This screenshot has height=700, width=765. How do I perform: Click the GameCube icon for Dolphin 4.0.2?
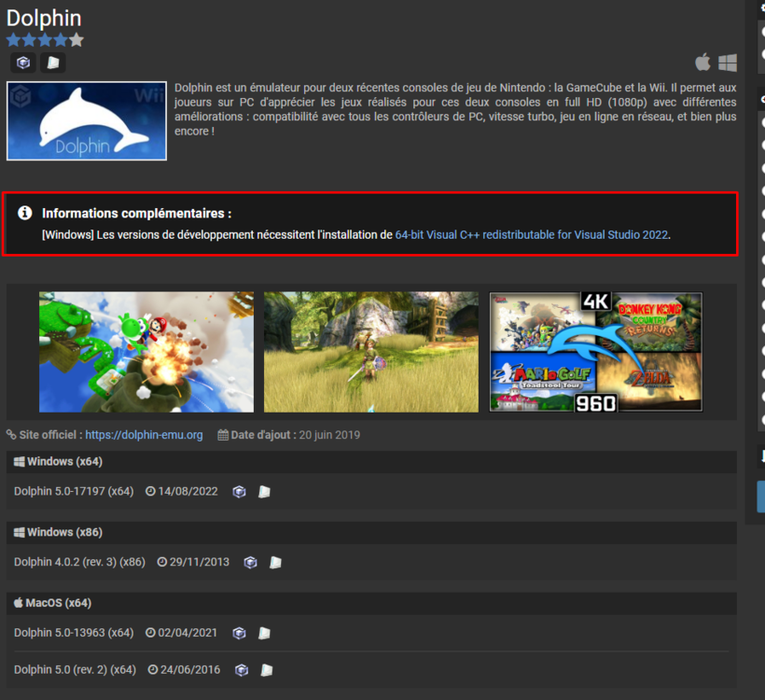coord(250,563)
